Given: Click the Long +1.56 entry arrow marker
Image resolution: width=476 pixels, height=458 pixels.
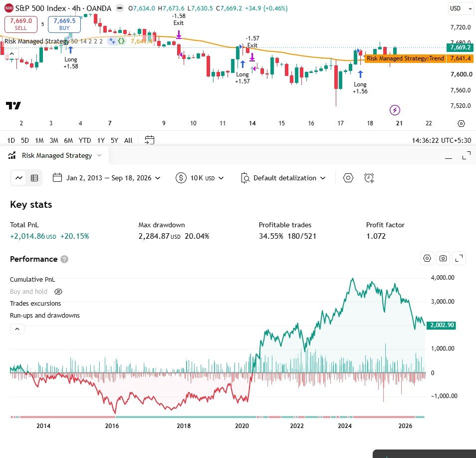Looking at the screenshot, I should coord(360,74).
